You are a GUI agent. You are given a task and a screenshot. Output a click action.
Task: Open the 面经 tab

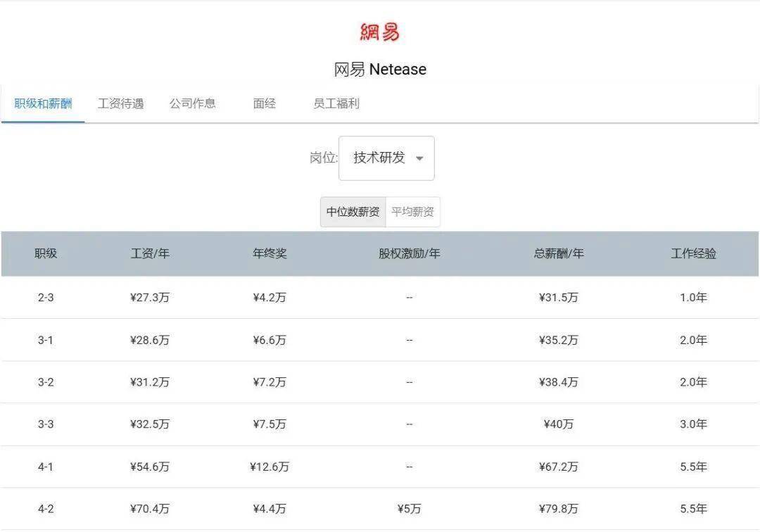click(x=265, y=104)
